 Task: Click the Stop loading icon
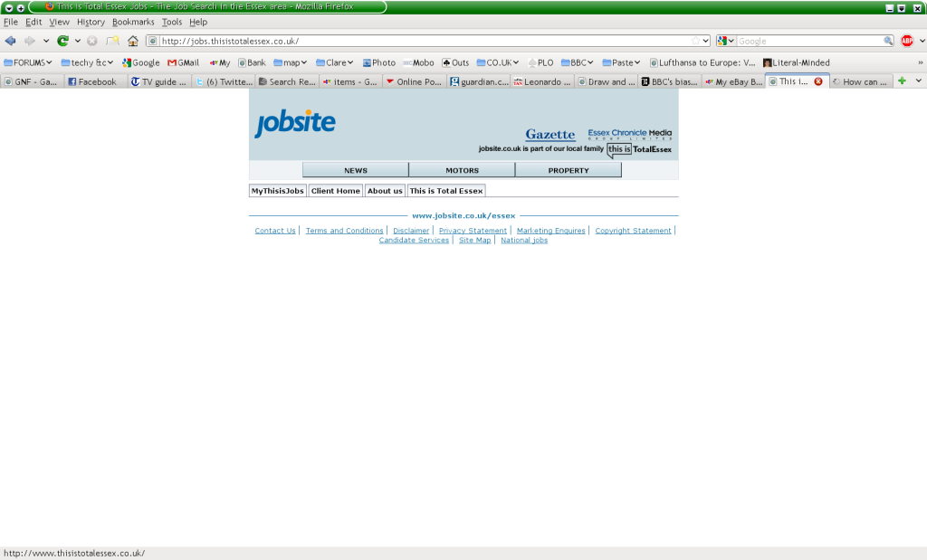tap(91, 41)
